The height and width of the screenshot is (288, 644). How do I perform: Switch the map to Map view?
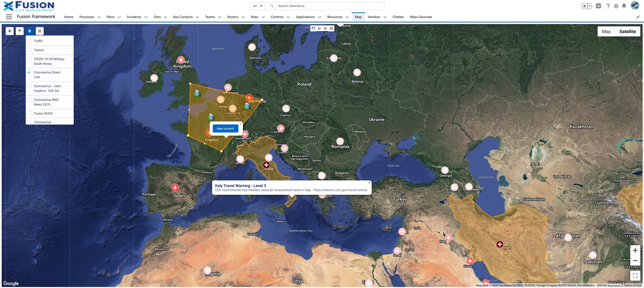[606, 31]
